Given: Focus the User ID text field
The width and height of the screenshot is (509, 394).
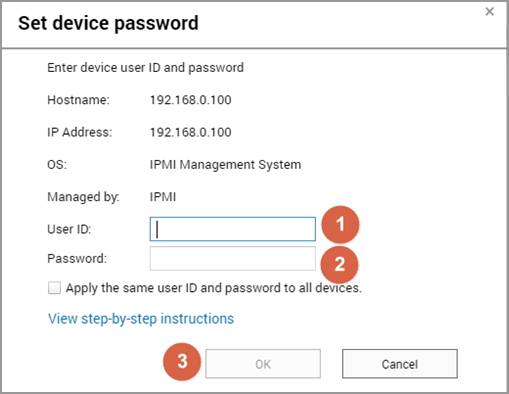Looking at the screenshot, I should point(233,229).
